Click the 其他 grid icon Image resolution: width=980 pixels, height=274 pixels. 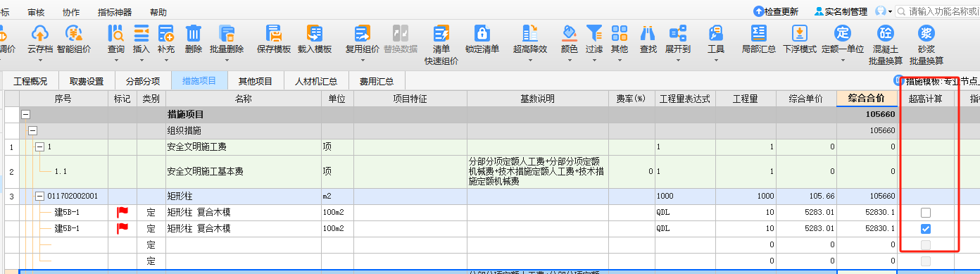coord(620,33)
